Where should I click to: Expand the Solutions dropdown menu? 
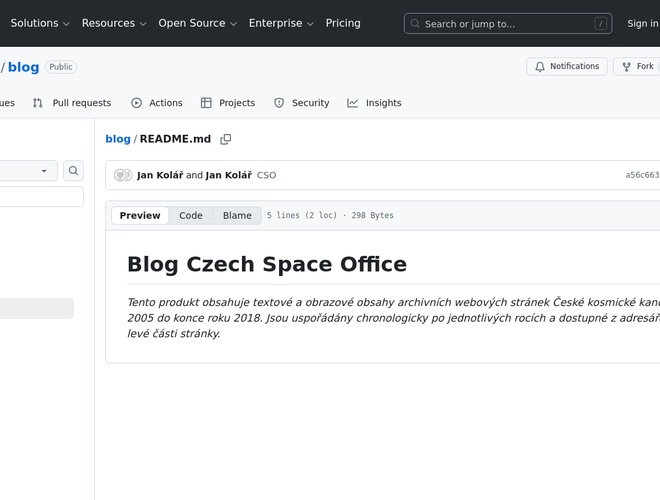click(40, 23)
